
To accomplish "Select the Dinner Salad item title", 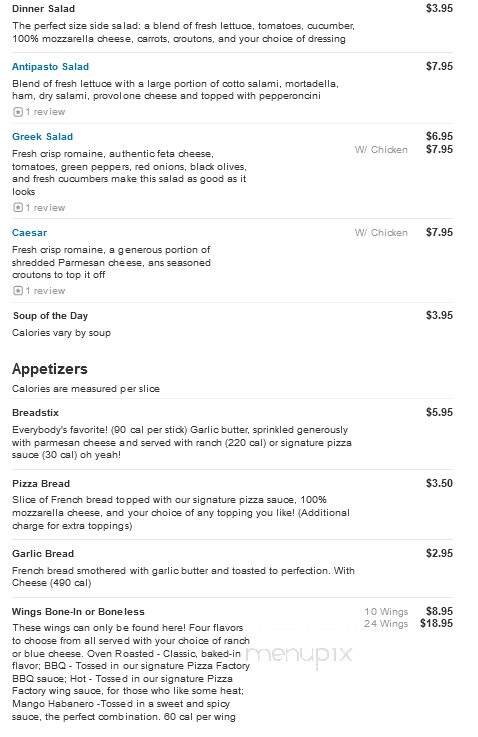I will pos(43,9).
